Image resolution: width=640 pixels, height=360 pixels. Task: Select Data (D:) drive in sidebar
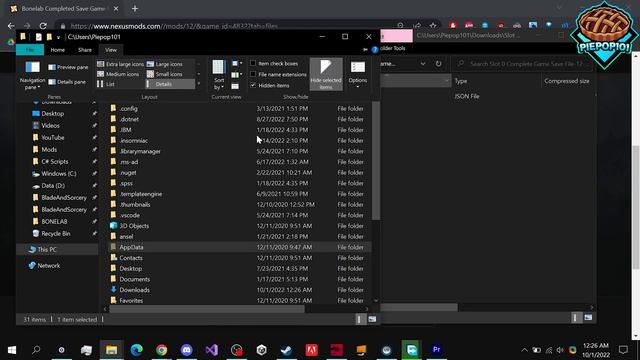point(53,186)
